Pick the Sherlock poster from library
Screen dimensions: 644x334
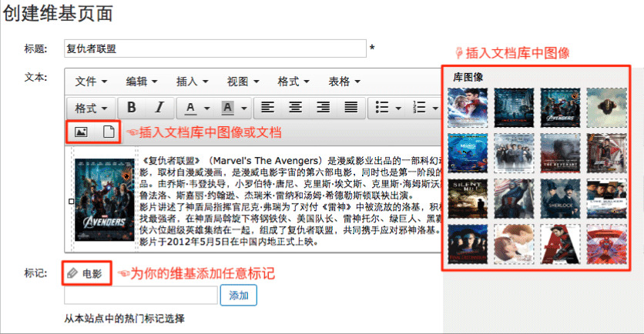click(560, 199)
